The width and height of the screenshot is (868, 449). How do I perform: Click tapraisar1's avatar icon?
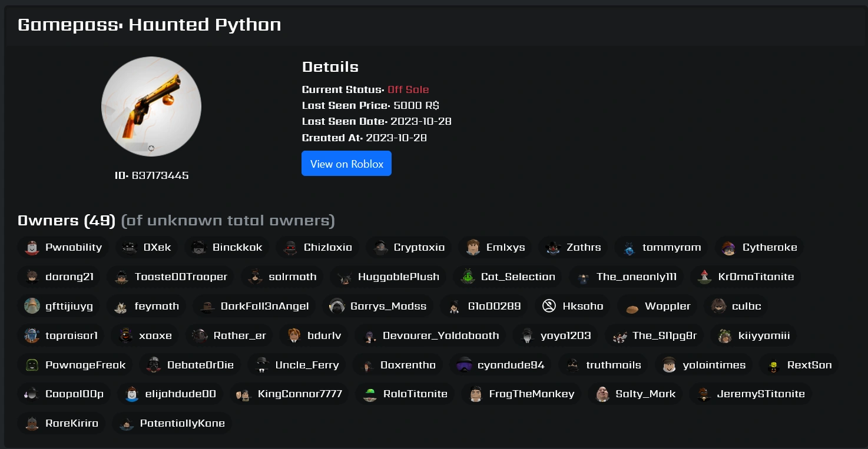(x=32, y=336)
